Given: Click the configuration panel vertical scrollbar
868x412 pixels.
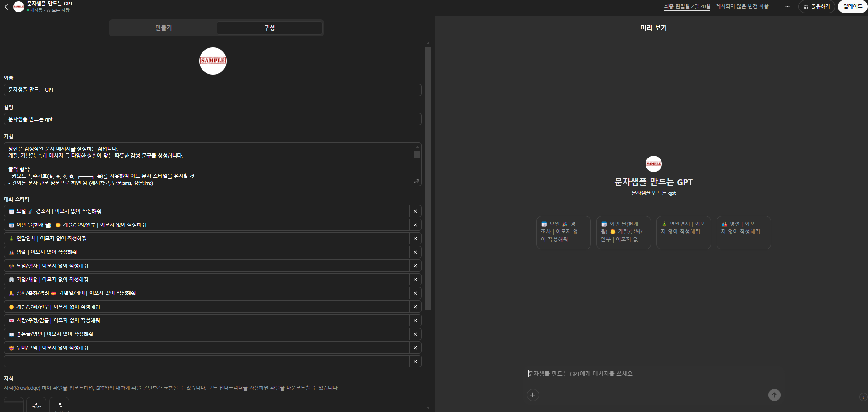Looking at the screenshot, I should (428, 178).
